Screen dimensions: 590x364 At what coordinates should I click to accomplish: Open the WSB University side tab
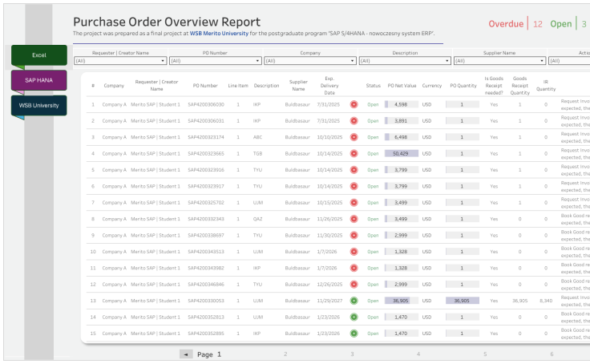click(38, 105)
